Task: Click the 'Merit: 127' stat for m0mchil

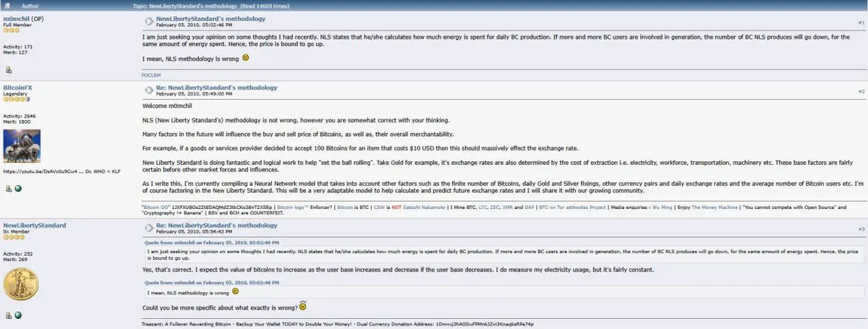Action: tap(14, 52)
